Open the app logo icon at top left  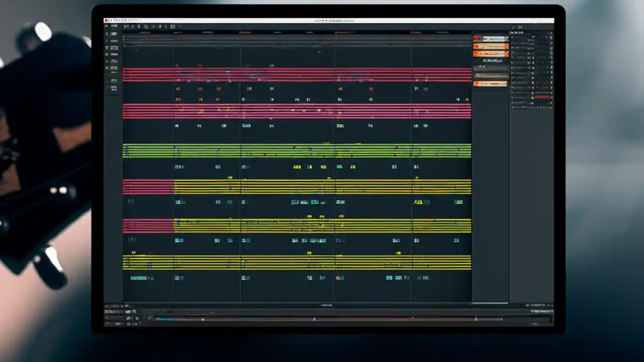(107, 21)
